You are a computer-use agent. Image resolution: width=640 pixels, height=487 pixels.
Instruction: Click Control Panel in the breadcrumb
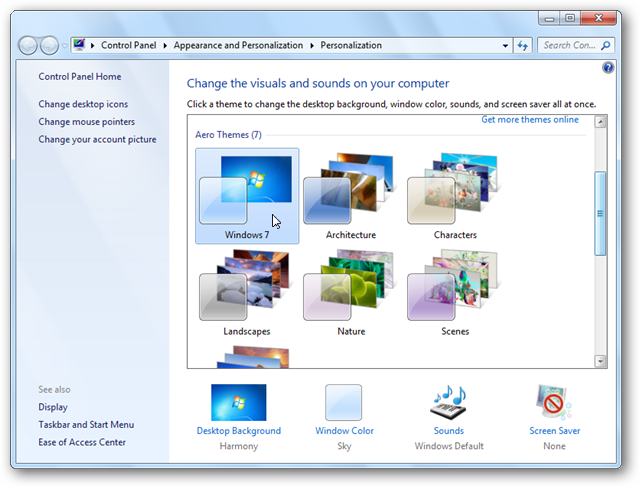129,45
